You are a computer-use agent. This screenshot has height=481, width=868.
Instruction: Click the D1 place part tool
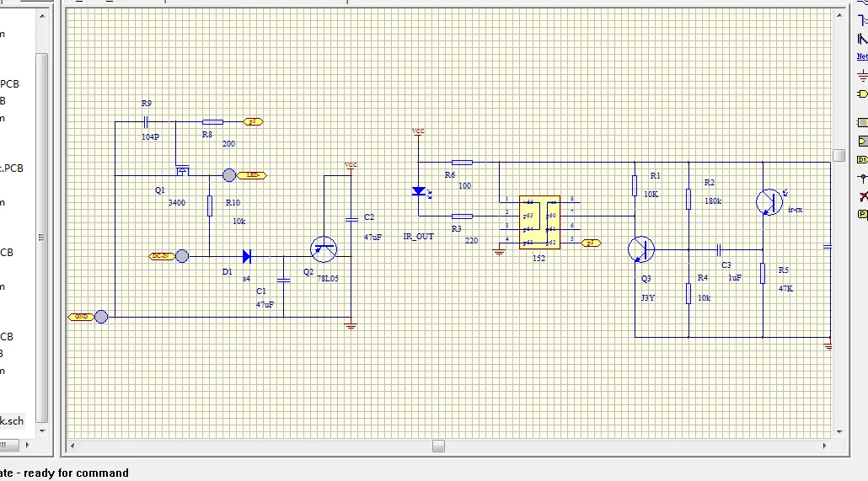(862, 159)
